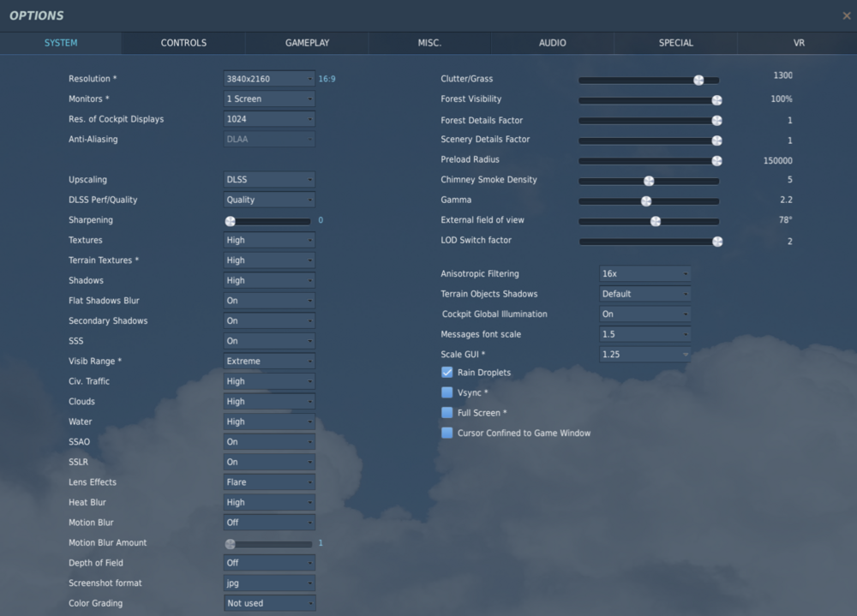Click the Clutter/Grass slider handle
Screen dimensions: 857x616
point(698,81)
